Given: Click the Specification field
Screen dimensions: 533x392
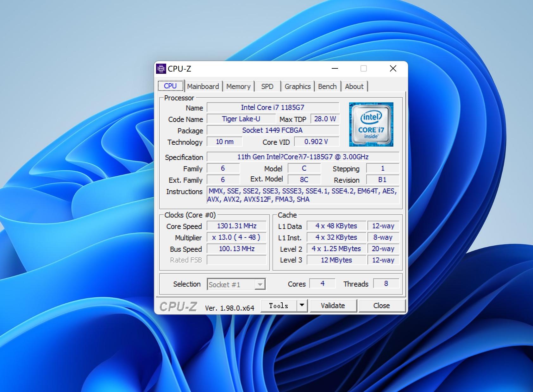Looking at the screenshot, I should point(303,157).
